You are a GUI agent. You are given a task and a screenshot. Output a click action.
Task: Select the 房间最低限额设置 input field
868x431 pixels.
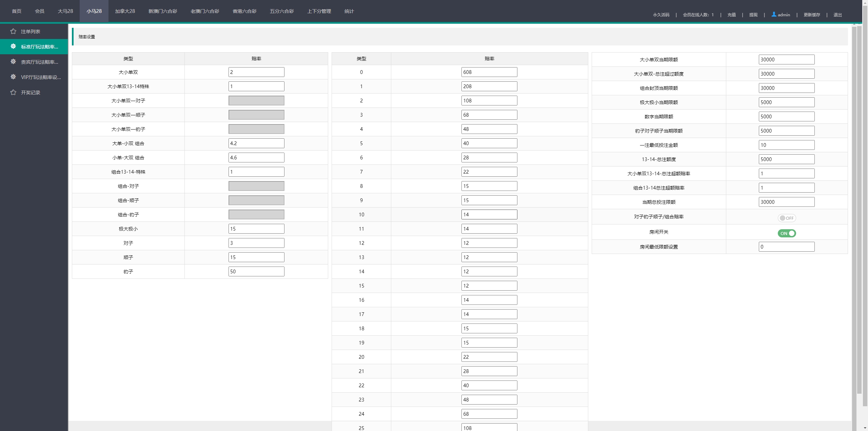pos(786,247)
